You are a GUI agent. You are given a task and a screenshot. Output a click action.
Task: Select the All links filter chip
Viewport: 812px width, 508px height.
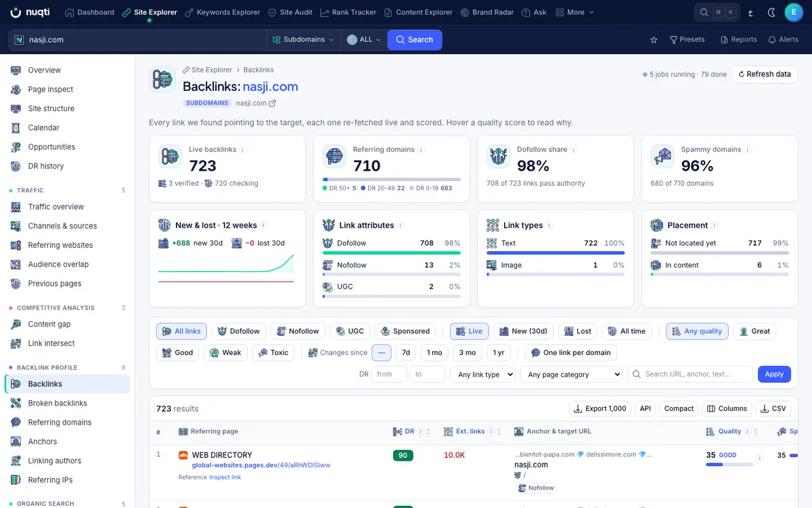pos(181,331)
